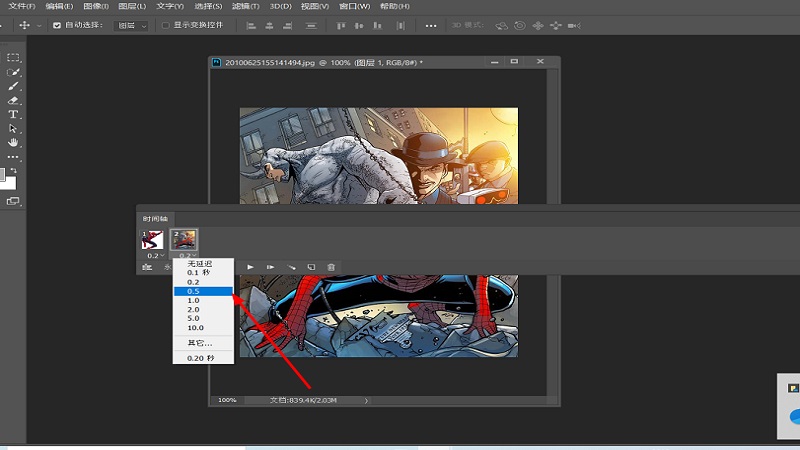Align right edges in the options bar
This screenshot has height=450, width=800.
[x=287, y=26]
